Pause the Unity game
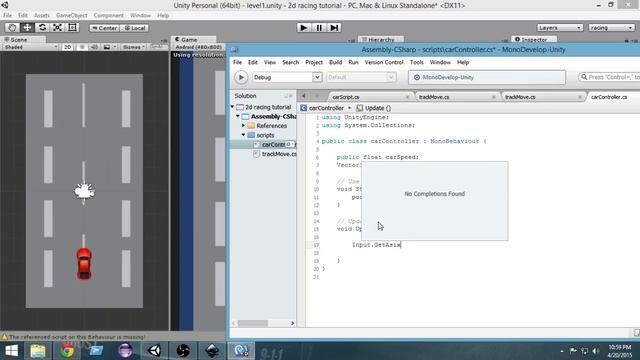This screenshot has width=640, height=360. (x=319, y=27)
